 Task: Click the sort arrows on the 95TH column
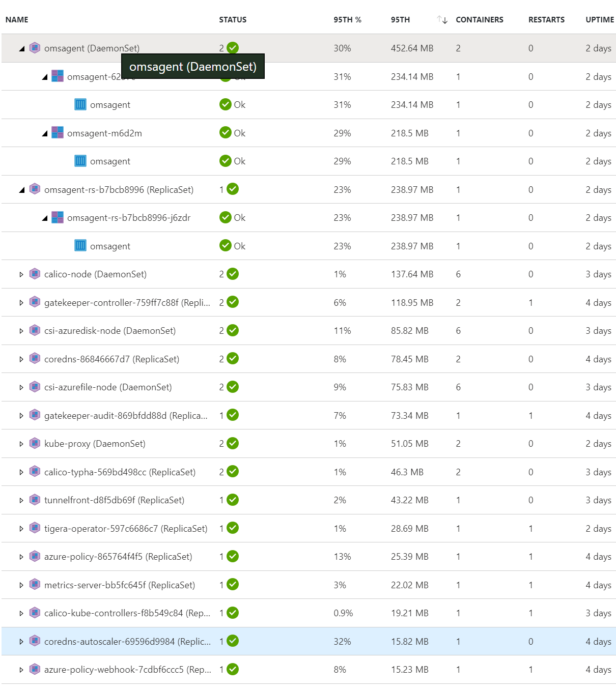[x=442, y=19]
